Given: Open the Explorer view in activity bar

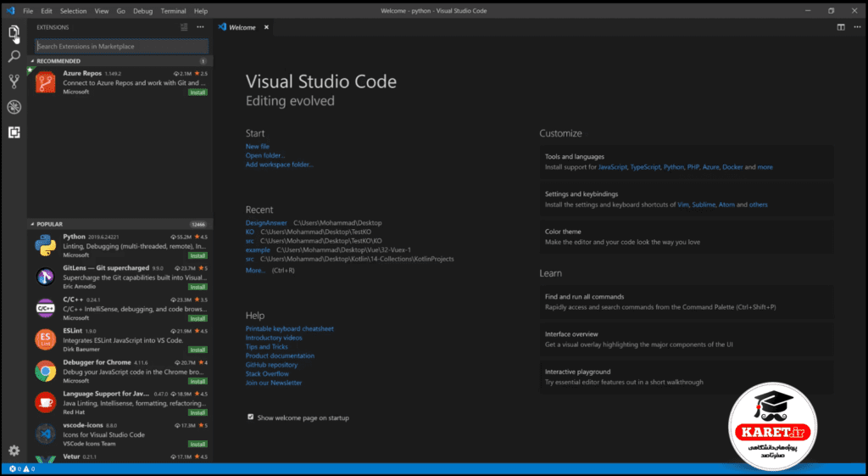Looking at the screenshot, I should [14, 32].
